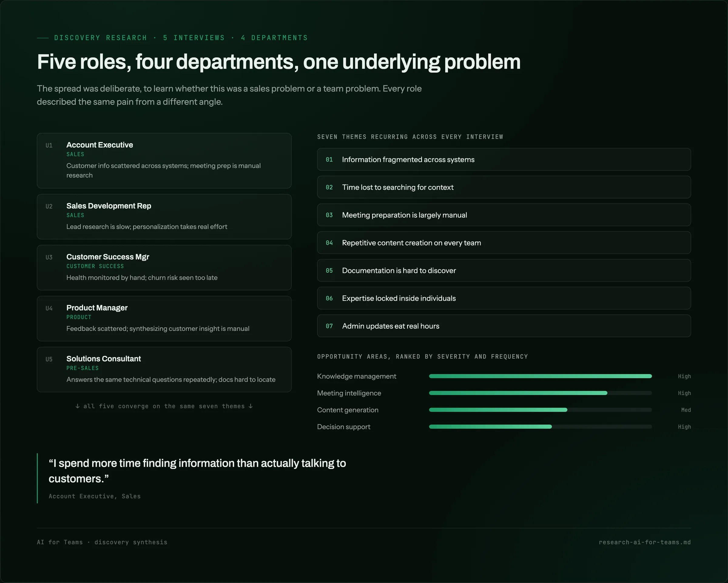Click the CUSTOMER SUCCESS department tag
728x583 pixels.
tap(95, 266)
